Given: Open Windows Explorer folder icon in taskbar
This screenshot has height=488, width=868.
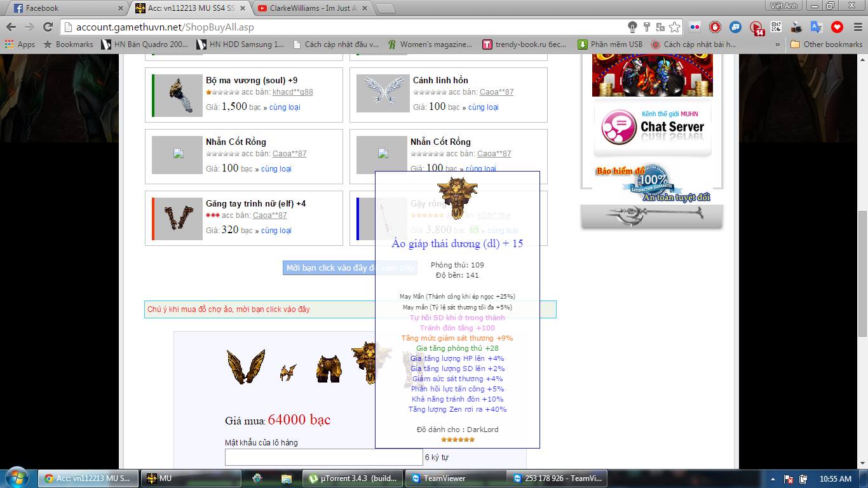Looking at the screenshot, I should pos(287,478).
